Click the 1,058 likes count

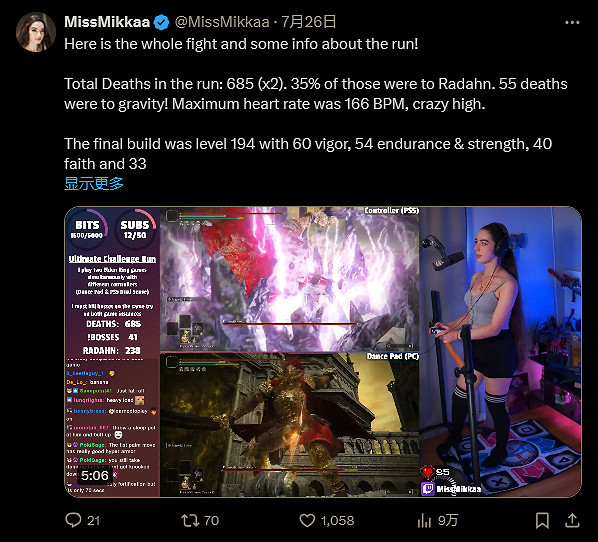pos(338,521)
